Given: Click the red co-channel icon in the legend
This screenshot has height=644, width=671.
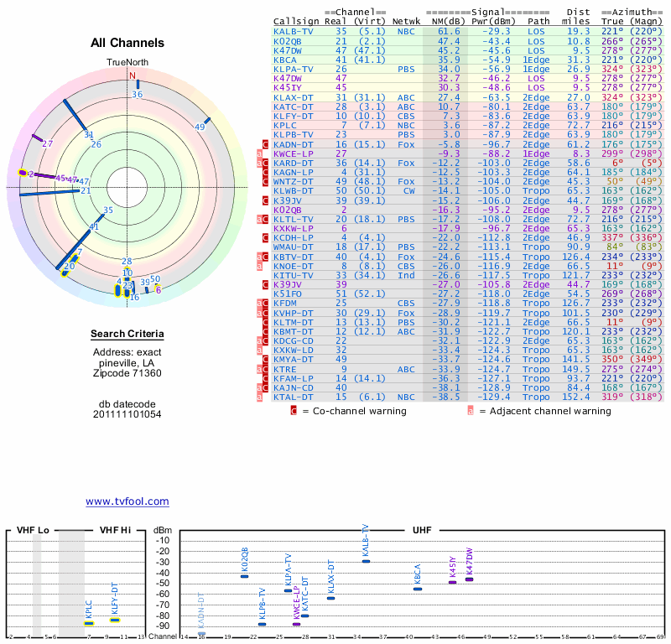Looking at the screenshot, I should click(294, 411).
